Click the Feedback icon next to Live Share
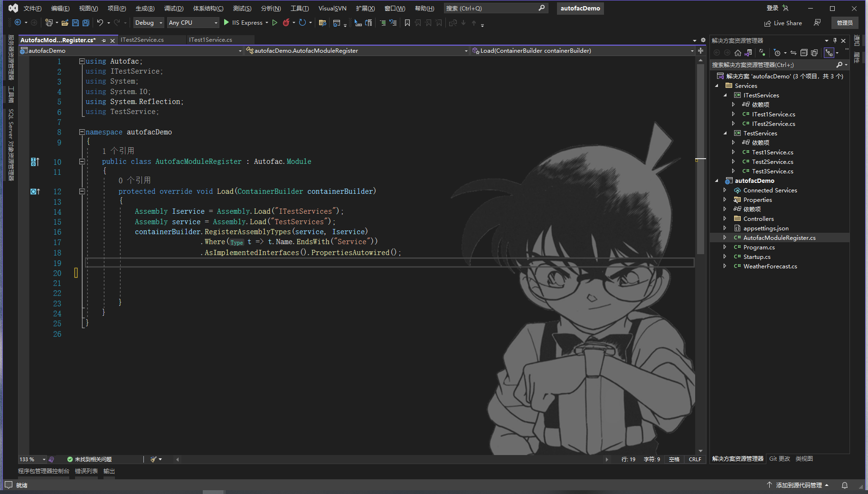The width and height of the screenshot is (868, 494). pyautogui.click(x=817, y=22)
